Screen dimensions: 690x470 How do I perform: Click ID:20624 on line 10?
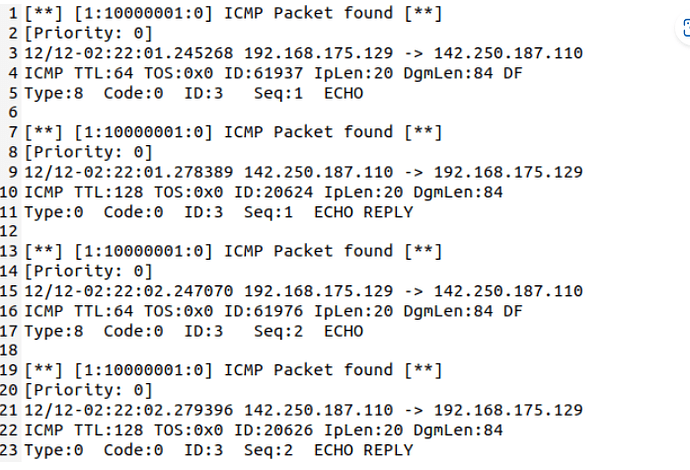tap(274, 192)
